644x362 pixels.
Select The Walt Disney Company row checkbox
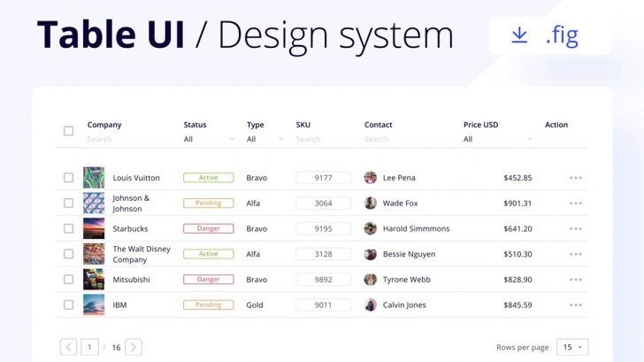pos(69,254)
